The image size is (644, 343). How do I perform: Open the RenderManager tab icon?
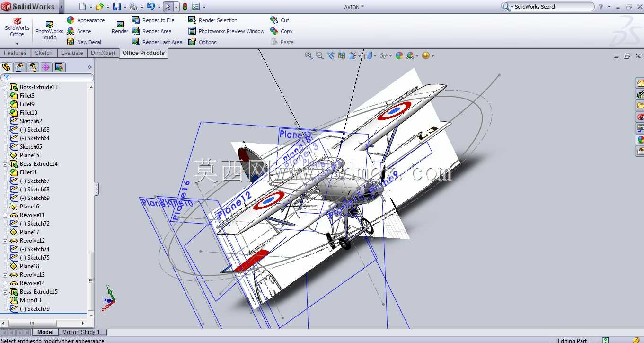click(59, 67)
